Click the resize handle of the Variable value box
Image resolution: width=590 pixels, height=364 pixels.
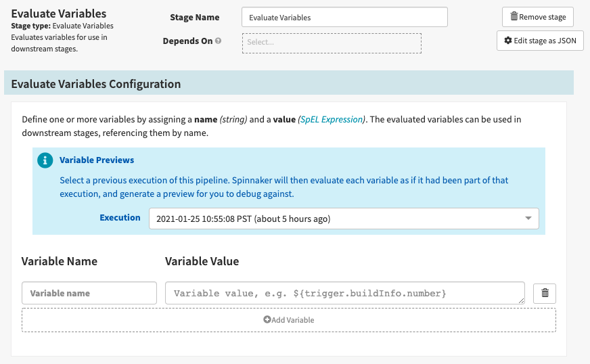click(521, 300)
